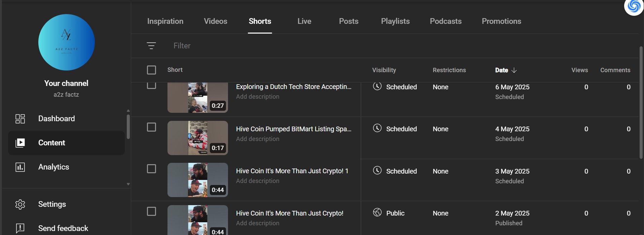Image resolution: width=644 pixels, height=235 pixels.
Task: Click the a2z factz channel name
Action: pos(66,95)
